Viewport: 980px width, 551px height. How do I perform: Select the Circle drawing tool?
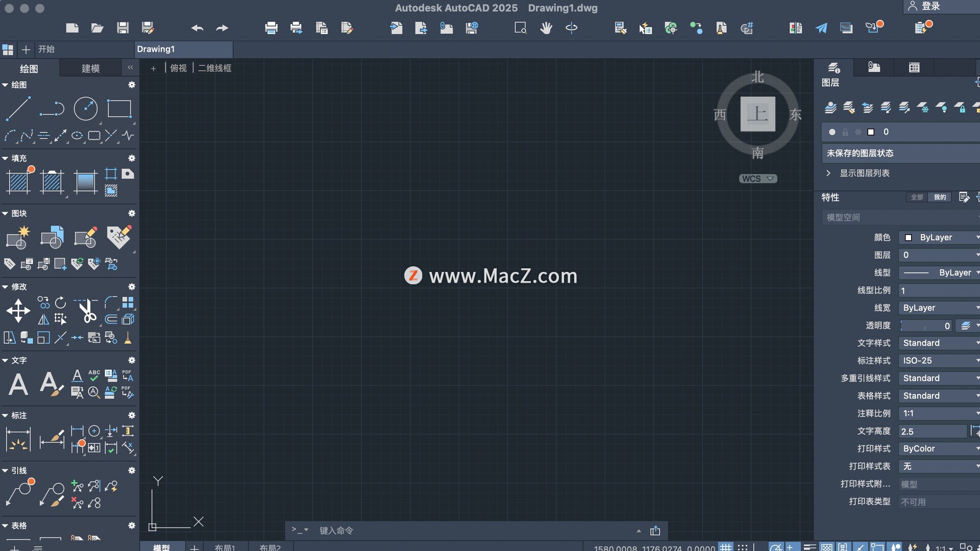coord(85,109)
